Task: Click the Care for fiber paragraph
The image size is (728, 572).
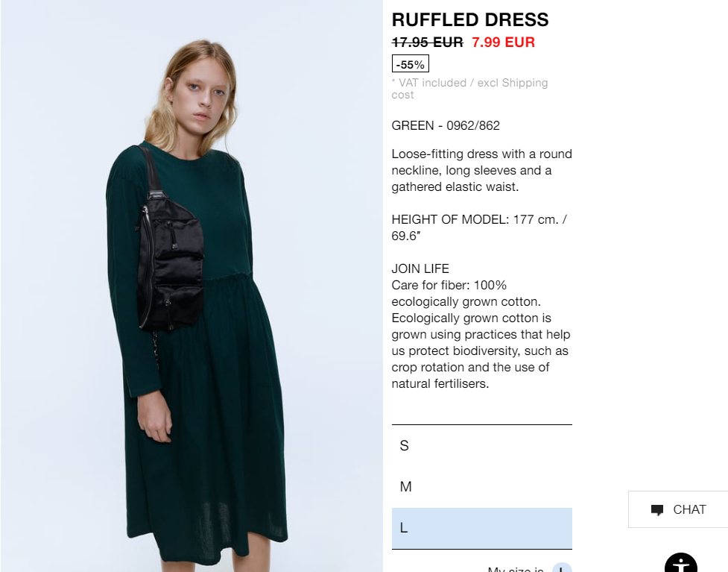Action: click(481, 334)
